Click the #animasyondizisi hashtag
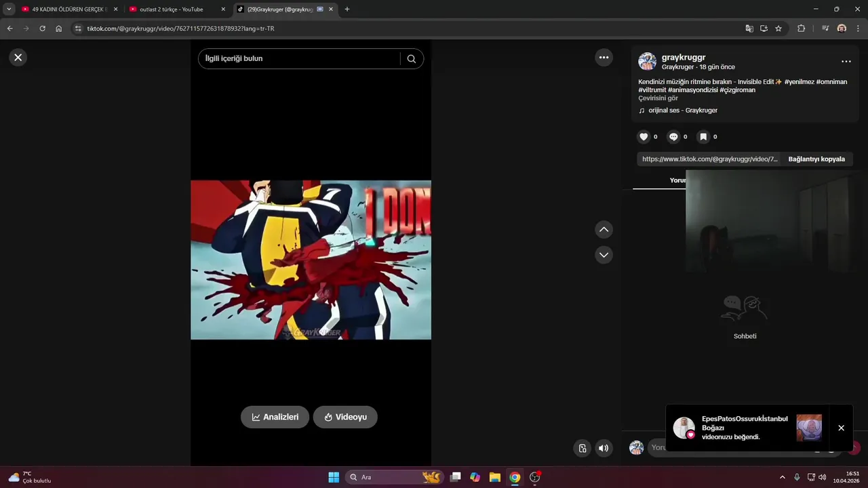 pyautogui.click(x=692, y=90)
